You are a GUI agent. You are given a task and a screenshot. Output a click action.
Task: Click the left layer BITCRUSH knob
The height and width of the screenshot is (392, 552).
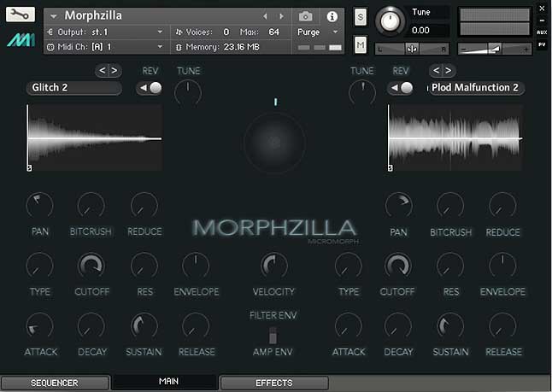91,206
